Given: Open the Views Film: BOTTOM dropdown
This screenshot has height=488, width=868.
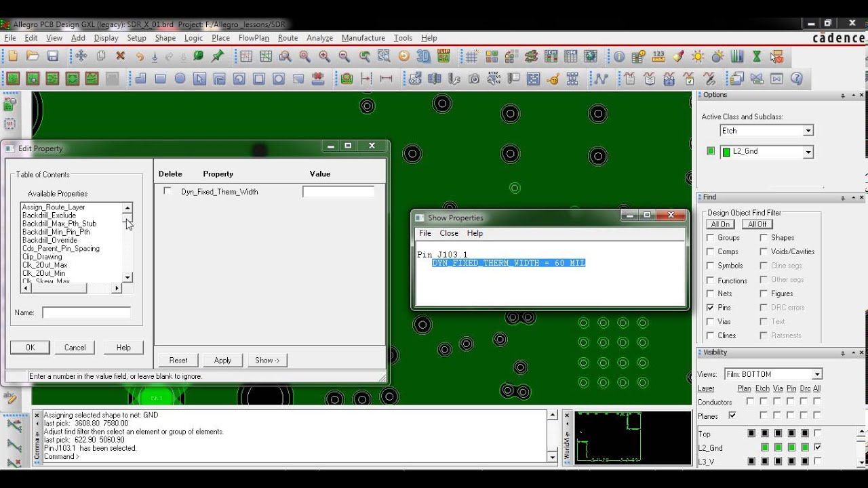Looking at the screenshot, I should [817, 374].
